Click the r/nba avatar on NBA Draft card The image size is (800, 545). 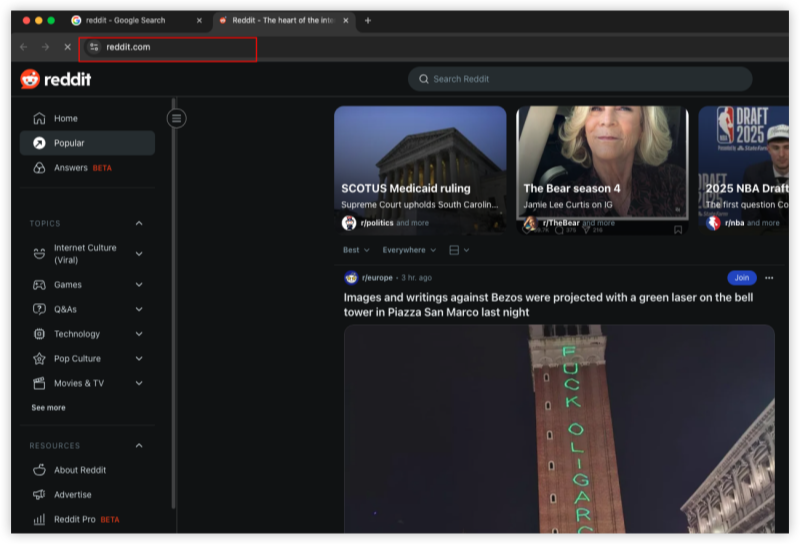(713, 223)
